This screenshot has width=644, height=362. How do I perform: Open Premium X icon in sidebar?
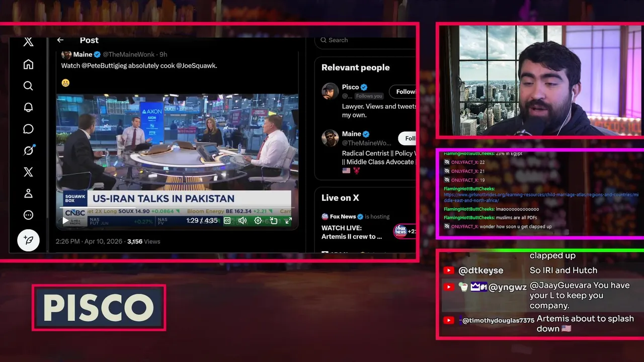pyautogui.click(x=28, y=172)
